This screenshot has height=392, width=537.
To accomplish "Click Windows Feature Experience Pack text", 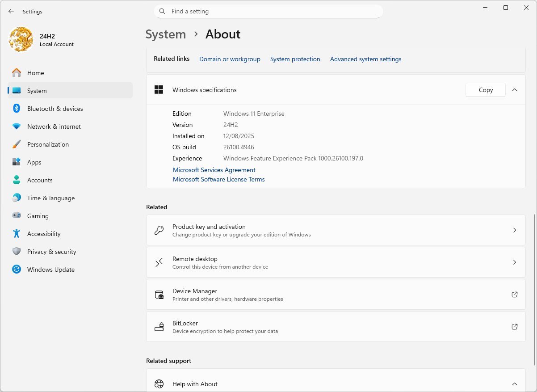I will 293,158.
